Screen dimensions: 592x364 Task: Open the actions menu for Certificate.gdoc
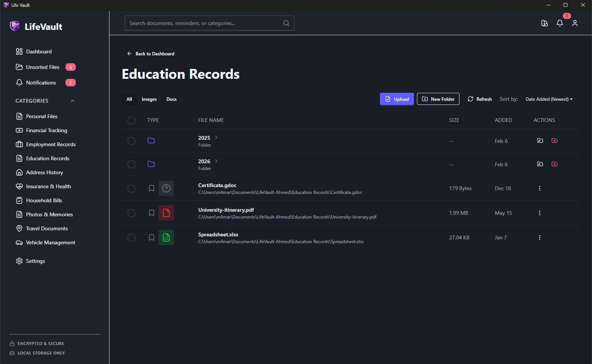[x=539, y=188]
